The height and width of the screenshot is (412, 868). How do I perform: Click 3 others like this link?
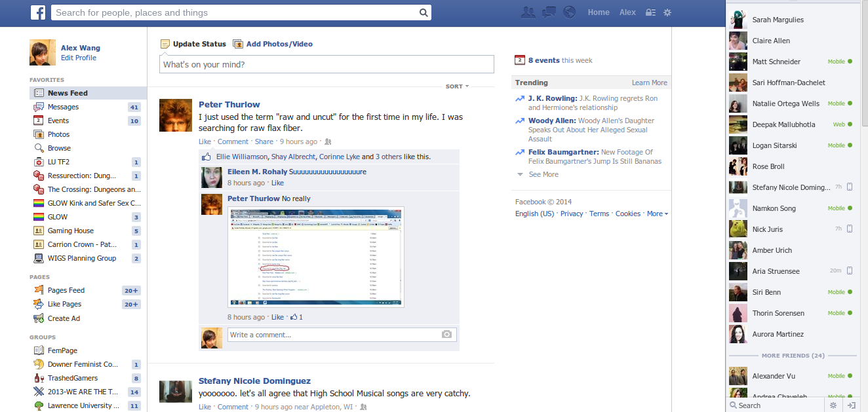click(387, 157)
